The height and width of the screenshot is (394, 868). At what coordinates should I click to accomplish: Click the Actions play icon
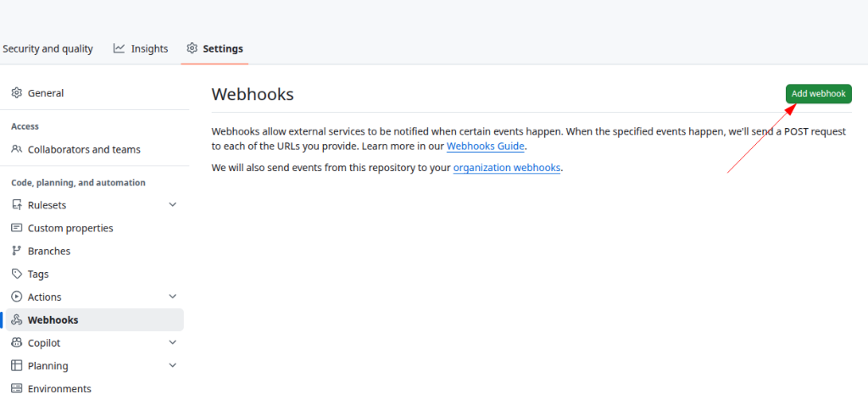pos(17,297)
